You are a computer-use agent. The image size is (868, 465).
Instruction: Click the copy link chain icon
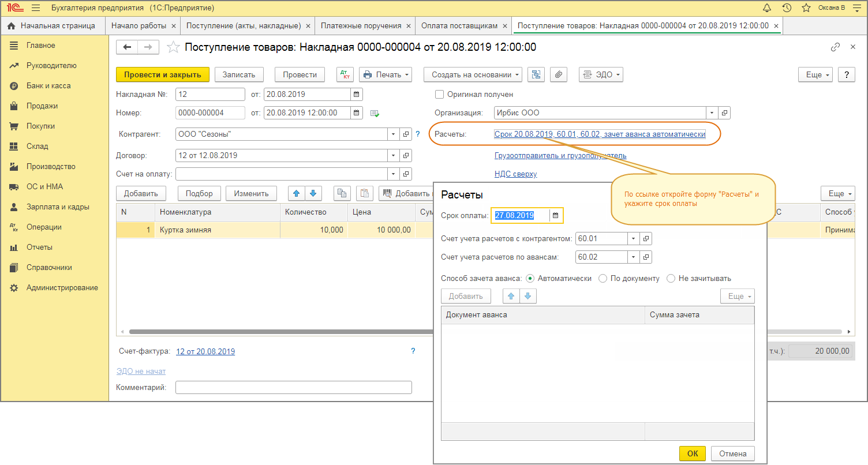(835, 47)
